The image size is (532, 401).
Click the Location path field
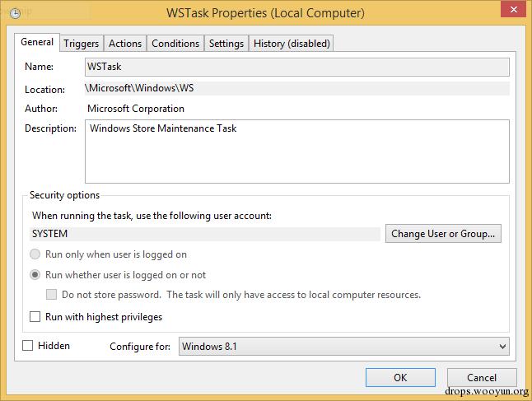[296, 87]
